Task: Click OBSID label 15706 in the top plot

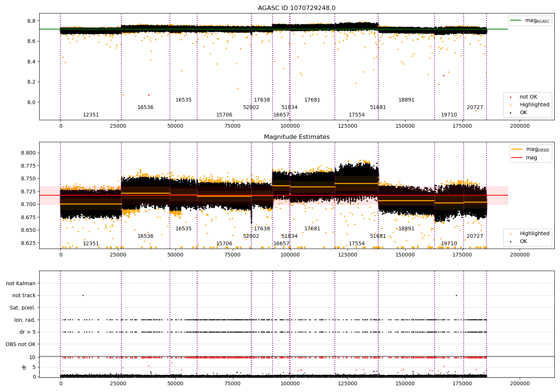Action: [x=224, y=115]
